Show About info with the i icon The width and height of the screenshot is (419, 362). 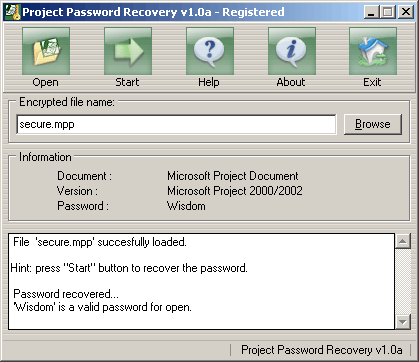292,51
